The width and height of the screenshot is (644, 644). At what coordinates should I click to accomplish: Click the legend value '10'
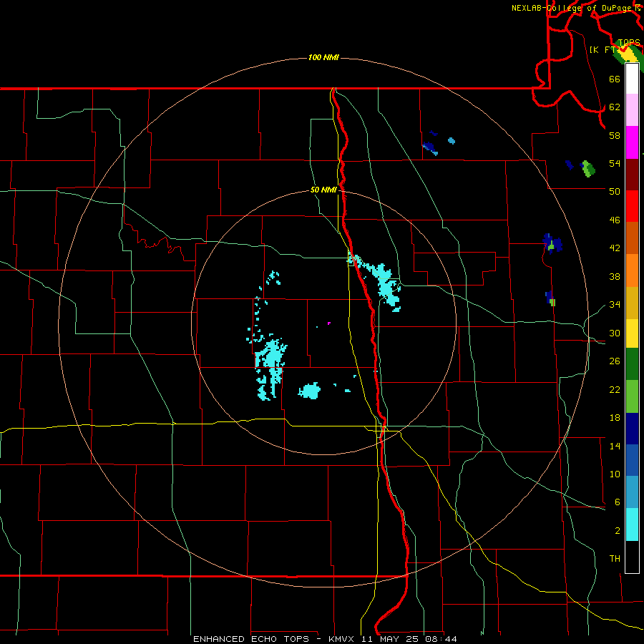tap(615, 474)
